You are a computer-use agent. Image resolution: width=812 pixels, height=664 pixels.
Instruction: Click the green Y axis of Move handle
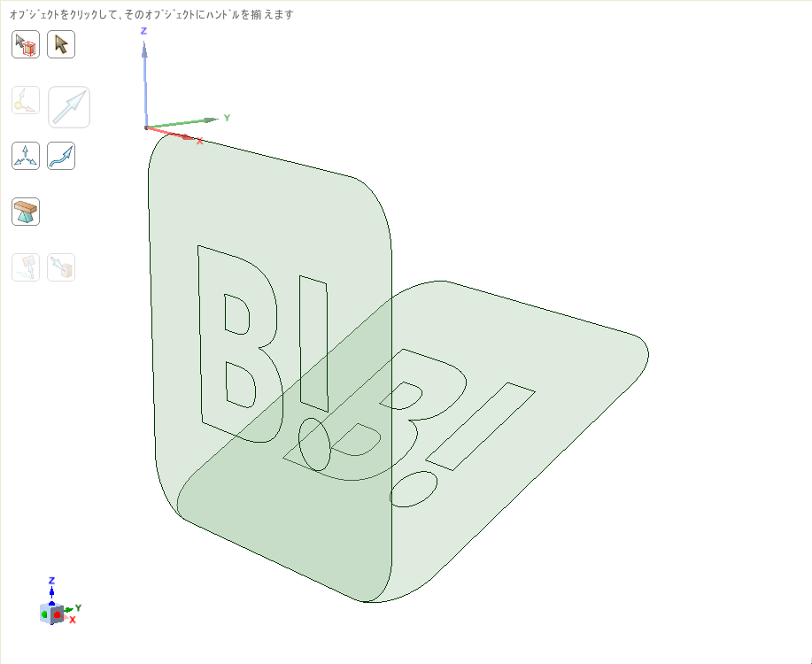click(x=182, y=123)
